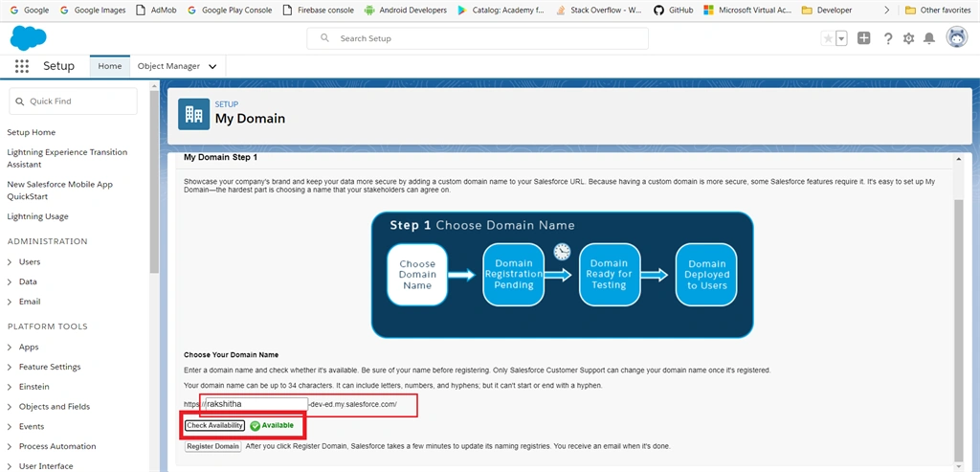Open Setup Home in the sidebar
Screen dimensions: 980x472
[x=32, y=132]
